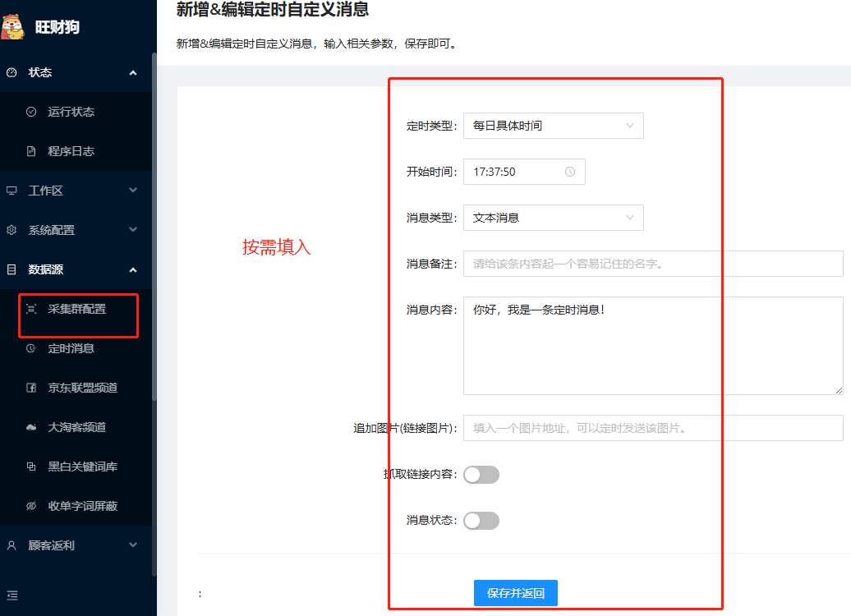Click the 消息备注 input field

pos(653,264)
